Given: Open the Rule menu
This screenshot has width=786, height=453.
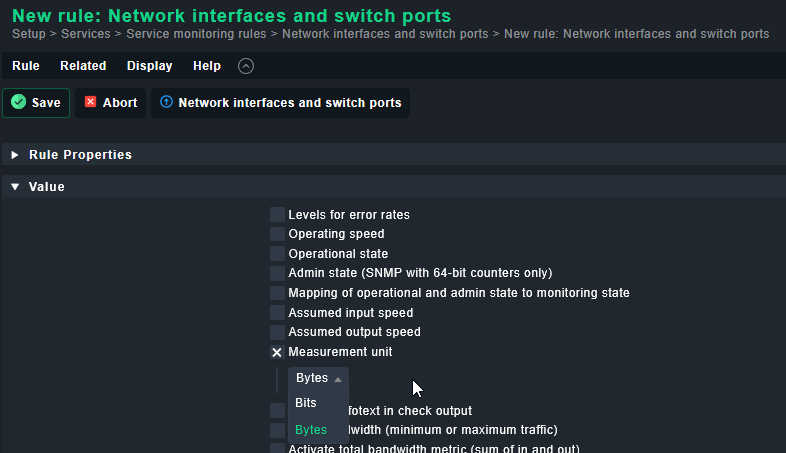Looking at the screenshot, I should coord(26,66).
